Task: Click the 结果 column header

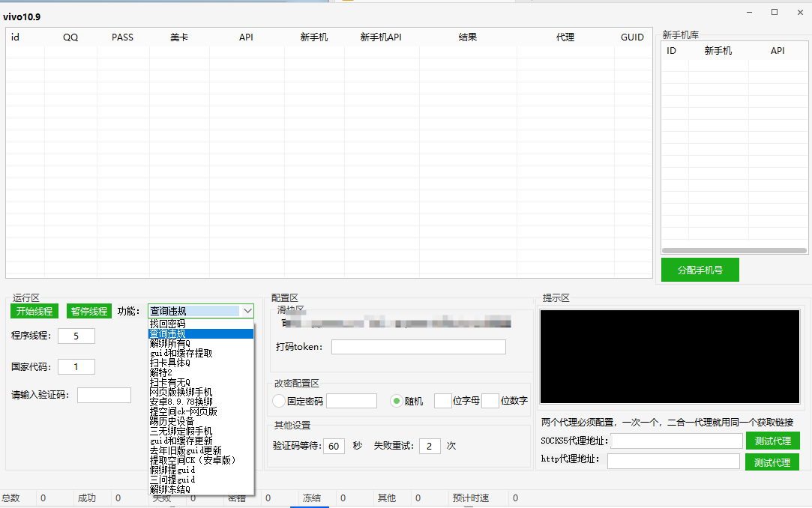Action: point(467,37)
